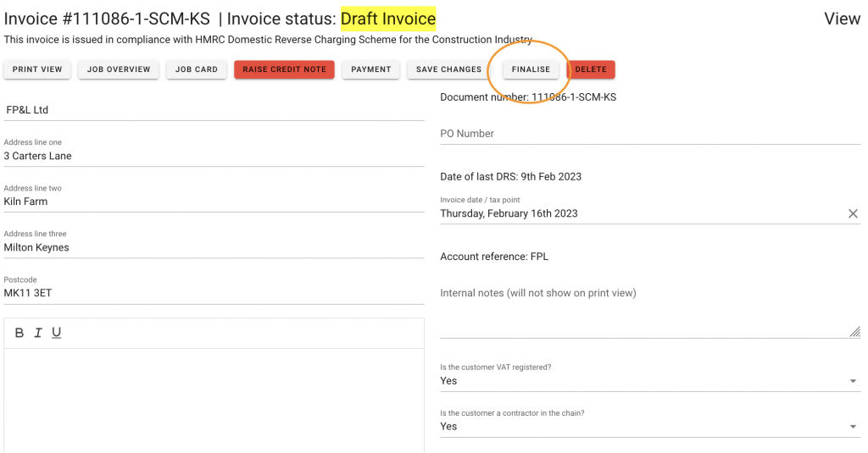Delete this invoice
This screenshot has width=868, height=453.
[x=591, y=69]
